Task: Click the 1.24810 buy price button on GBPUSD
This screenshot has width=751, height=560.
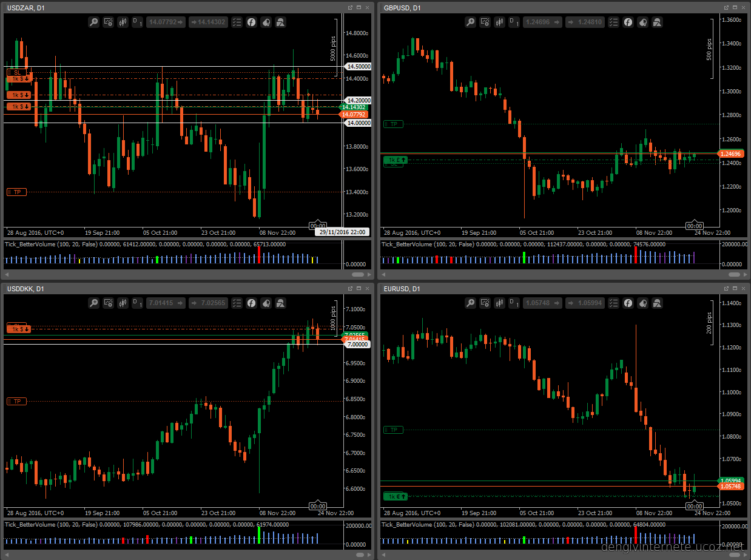Action: 585,22
